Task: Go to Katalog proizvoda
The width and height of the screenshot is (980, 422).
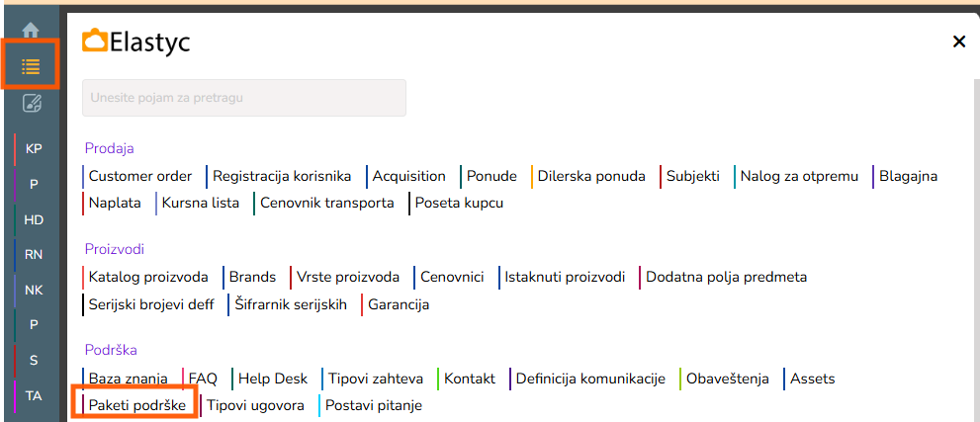Action: pyautogui.click(x=148, y=277)
